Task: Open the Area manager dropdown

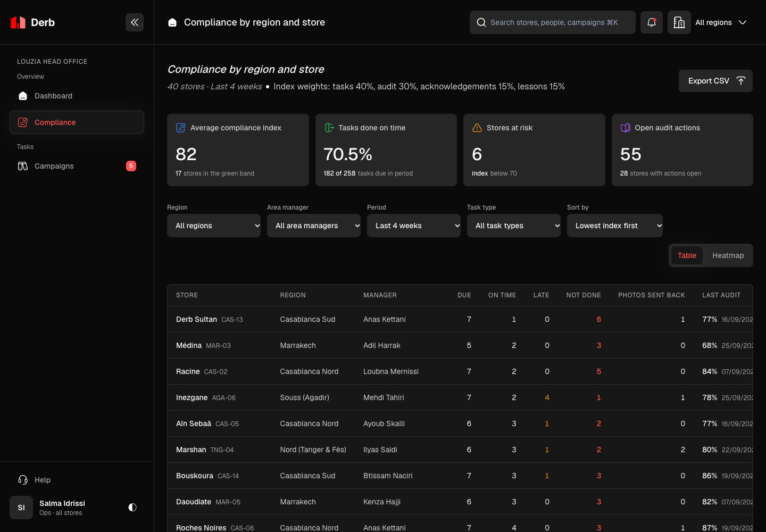Action: tap(314, 226)
